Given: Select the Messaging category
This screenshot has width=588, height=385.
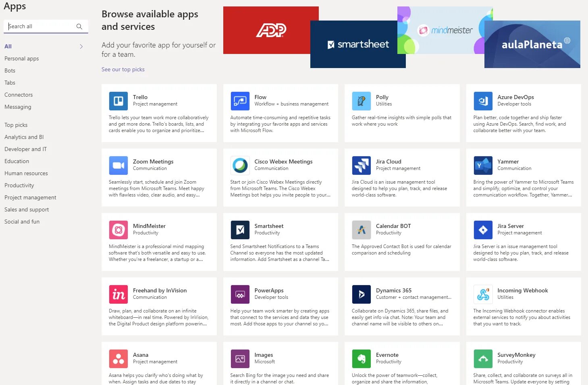Looking at the screenshot, I should 18,107.
